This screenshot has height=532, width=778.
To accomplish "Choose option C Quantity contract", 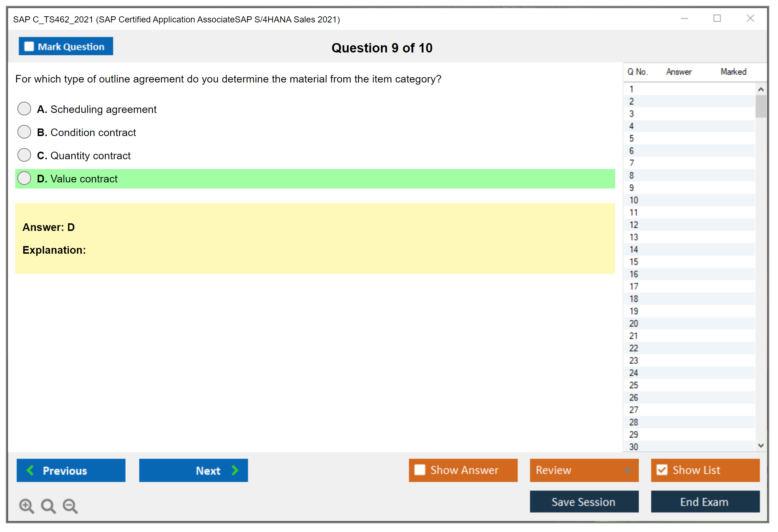I will [24, 155].
